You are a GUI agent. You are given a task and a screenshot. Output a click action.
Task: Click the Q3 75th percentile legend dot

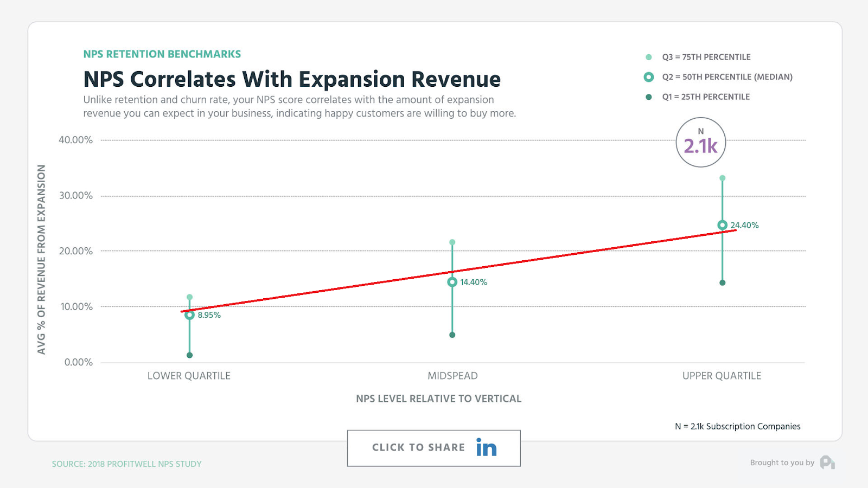pyautogui.click(x=648, y=57)
